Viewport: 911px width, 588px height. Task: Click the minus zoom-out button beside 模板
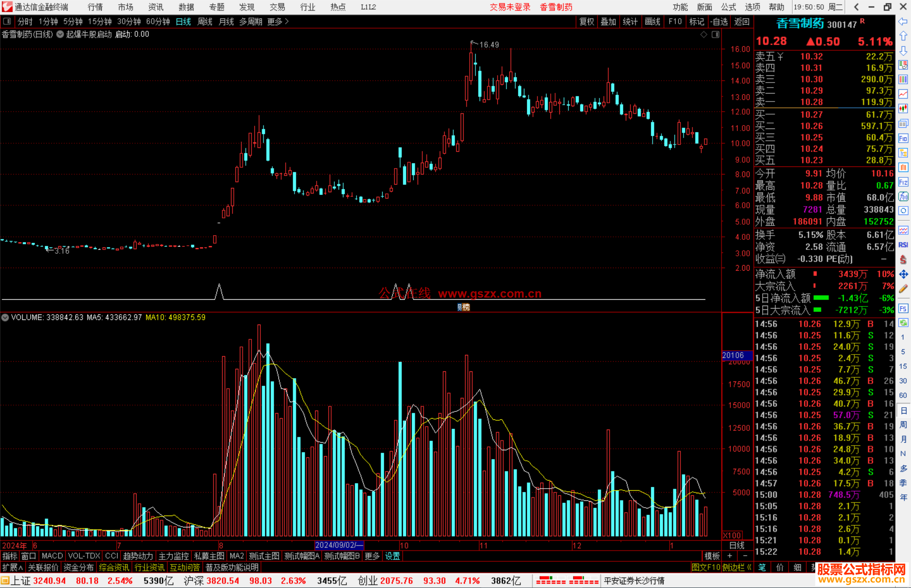(745, 556)
